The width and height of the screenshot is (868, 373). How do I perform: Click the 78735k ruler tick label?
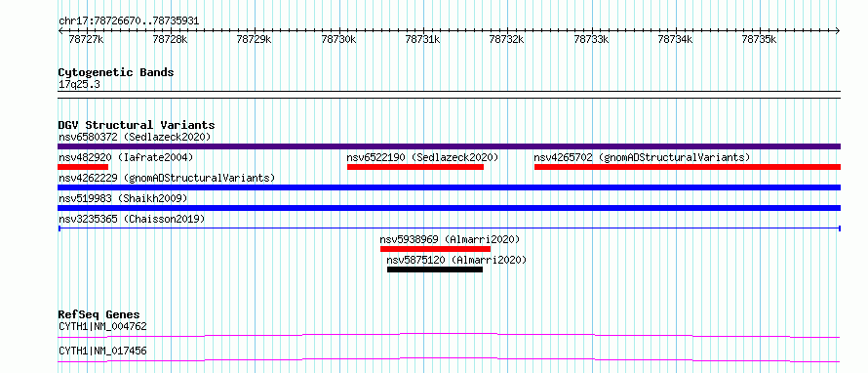point(759,39)
